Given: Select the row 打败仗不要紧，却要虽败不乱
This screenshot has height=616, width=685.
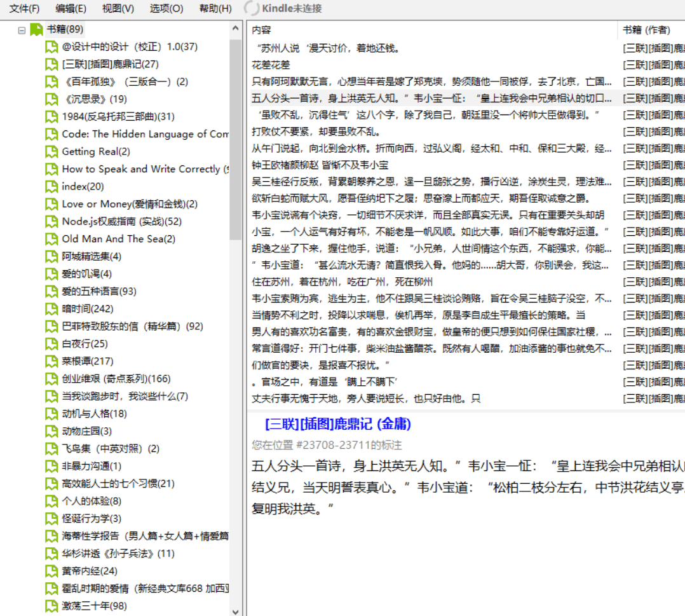Looking at the screenshot, I should 316,132.
